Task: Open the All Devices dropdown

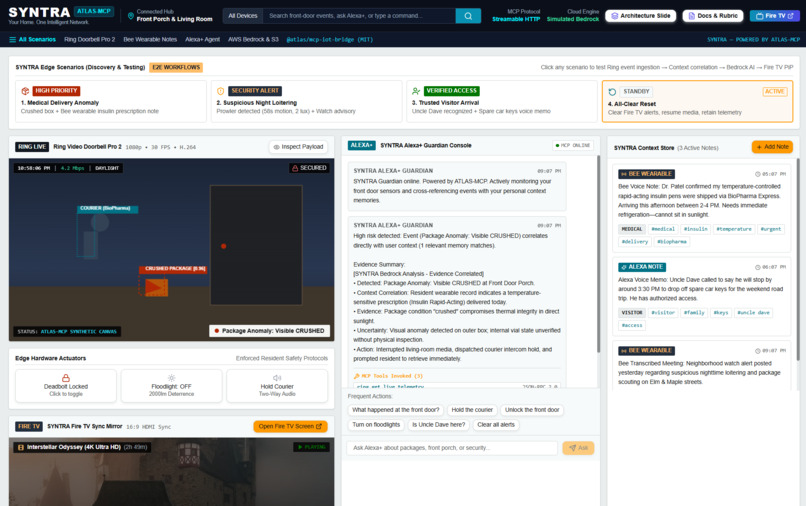Action: click(243, 16)
